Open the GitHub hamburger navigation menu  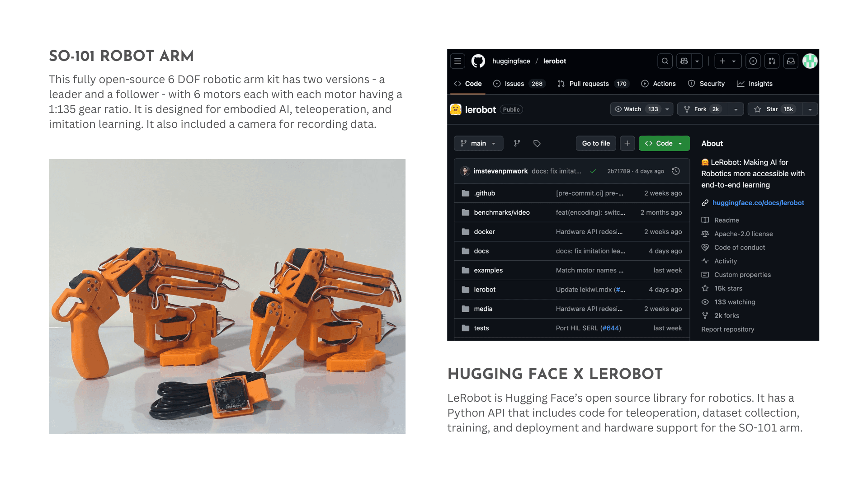pyautogui.click(x=458, y=61)
